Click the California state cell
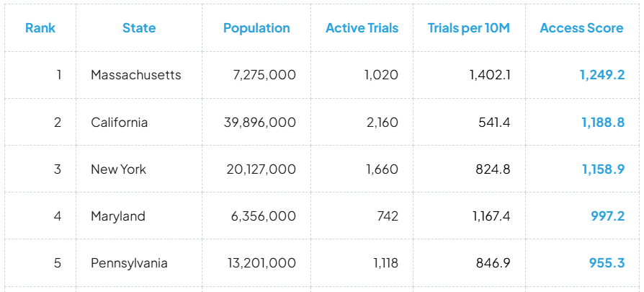The height and width of the screenshot is (292, 644). tap(120, 123)
